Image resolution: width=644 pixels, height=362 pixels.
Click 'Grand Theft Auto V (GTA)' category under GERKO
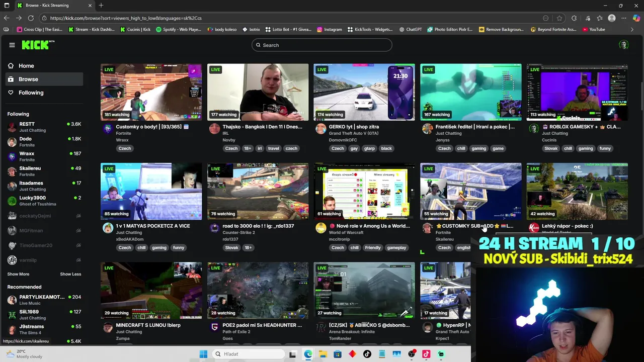[353, 134]
